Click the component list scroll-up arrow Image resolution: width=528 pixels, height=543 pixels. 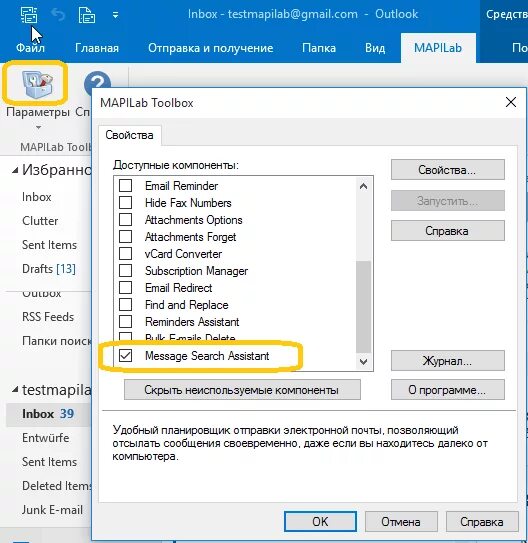363,187
